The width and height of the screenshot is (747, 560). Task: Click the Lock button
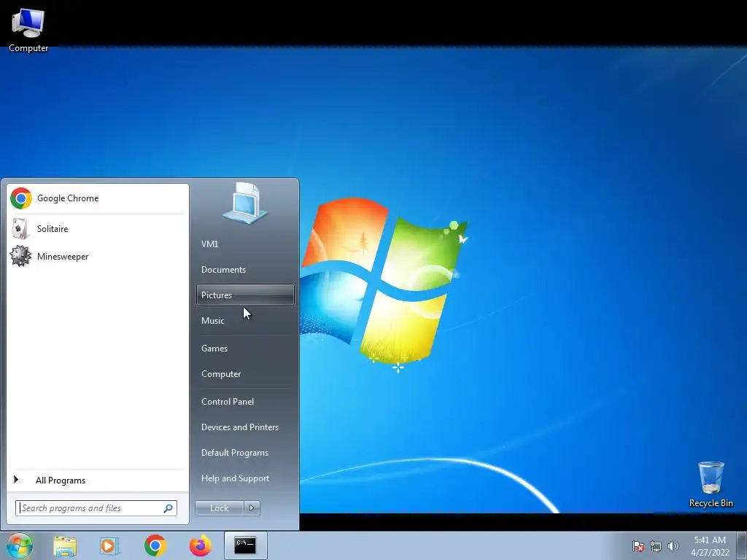pyautogui.click(x=219, y=508)
